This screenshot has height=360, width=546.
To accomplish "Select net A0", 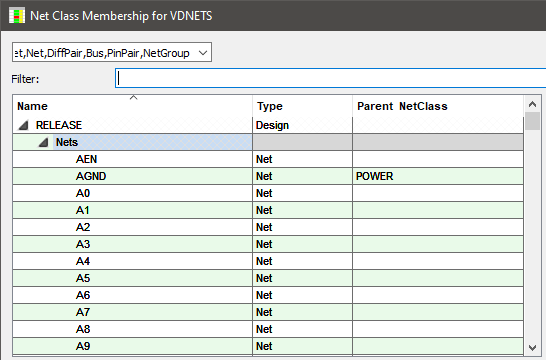I will pyautogui.click(x=268, y=193).
